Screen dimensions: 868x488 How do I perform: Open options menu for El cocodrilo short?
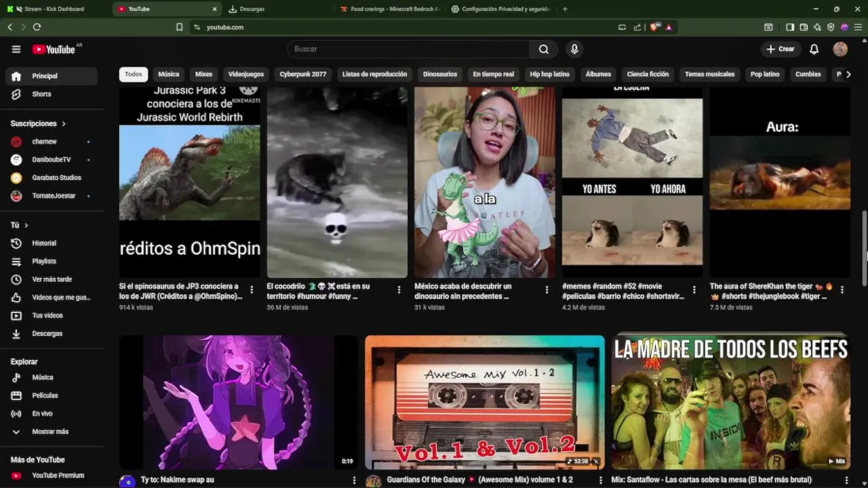399,289
